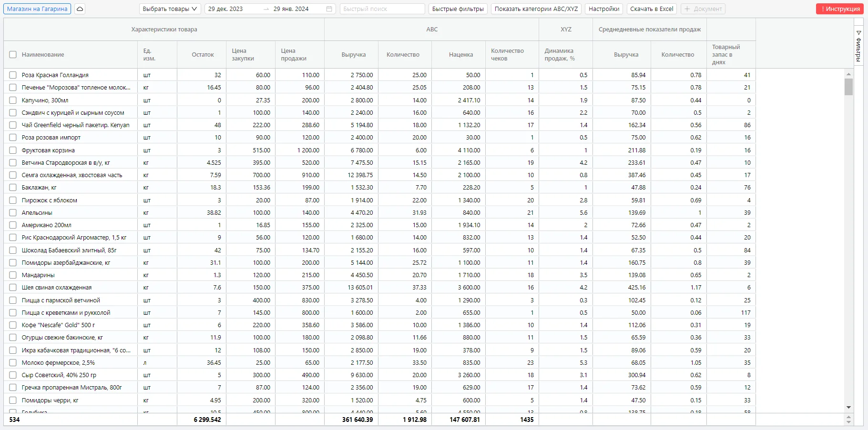868x430 pixels.
Task: Click the vertical scrollbar thumb of the table
Action: [x=848, y=87]
